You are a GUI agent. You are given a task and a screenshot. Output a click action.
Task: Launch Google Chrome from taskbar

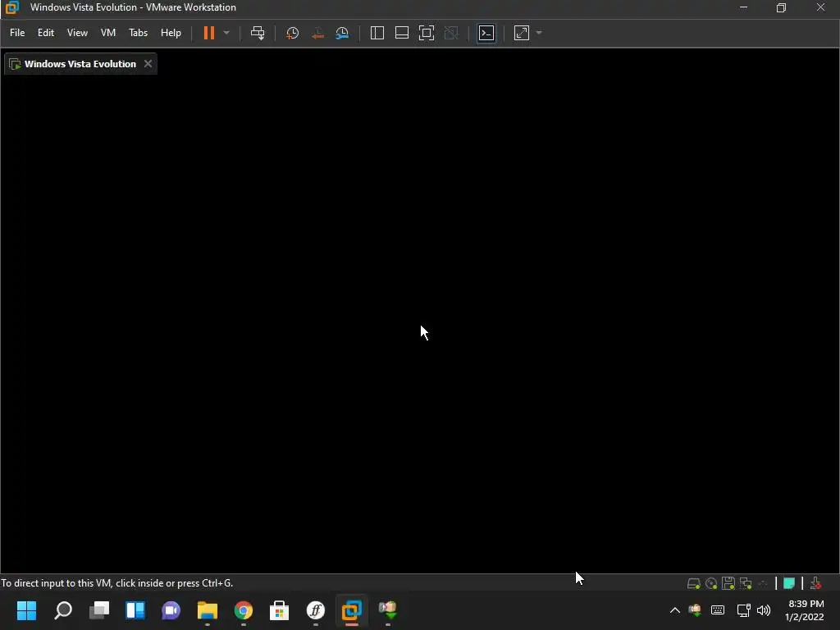[x=243, y=610]
